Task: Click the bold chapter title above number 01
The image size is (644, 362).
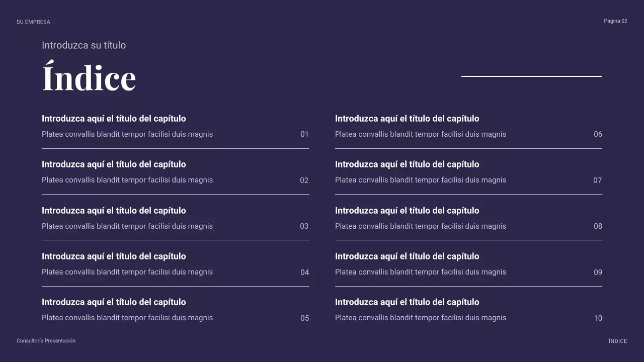Action: click(114, 119)
